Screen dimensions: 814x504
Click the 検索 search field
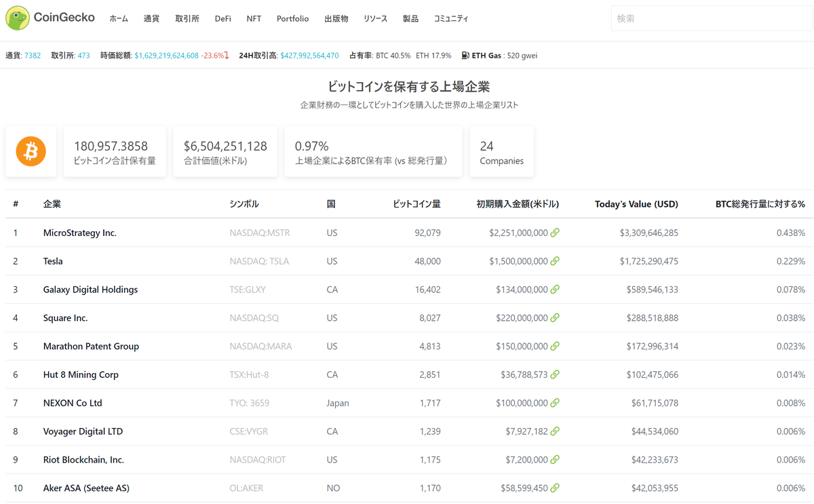tap(712, 19)
